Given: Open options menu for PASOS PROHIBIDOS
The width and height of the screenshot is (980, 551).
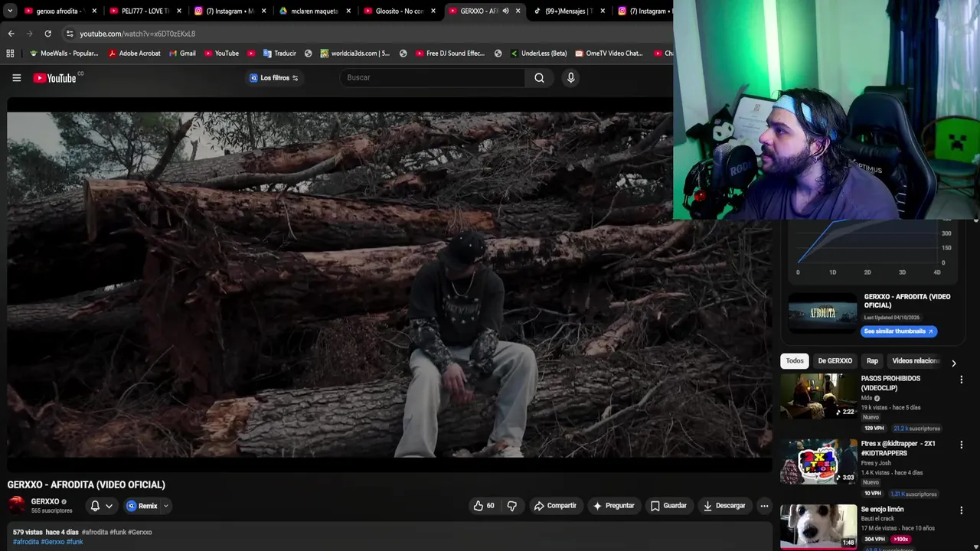Looking at the screenshot, I should point(962,380).
